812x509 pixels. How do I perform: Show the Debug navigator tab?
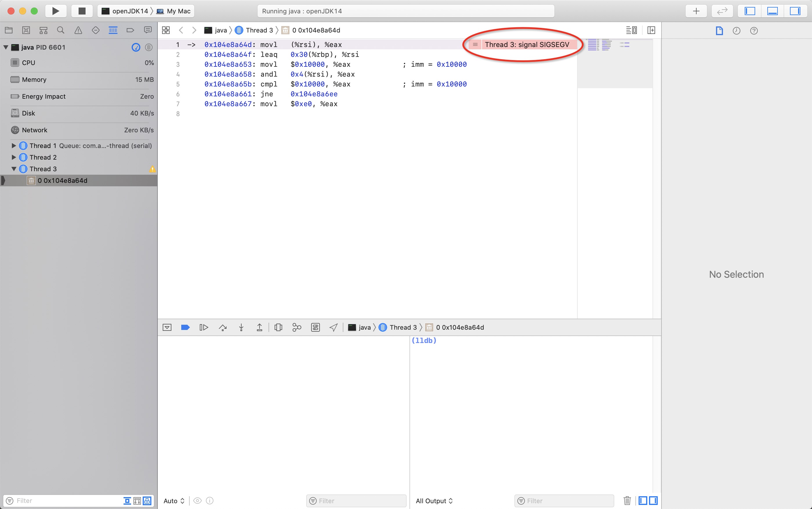pyautogui.click(x=113, y=30)
